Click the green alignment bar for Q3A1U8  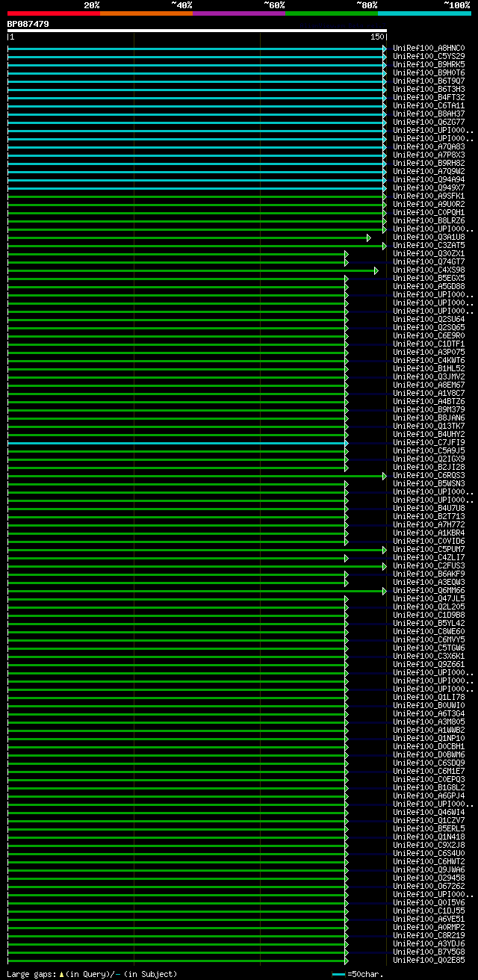coord(189,238)
